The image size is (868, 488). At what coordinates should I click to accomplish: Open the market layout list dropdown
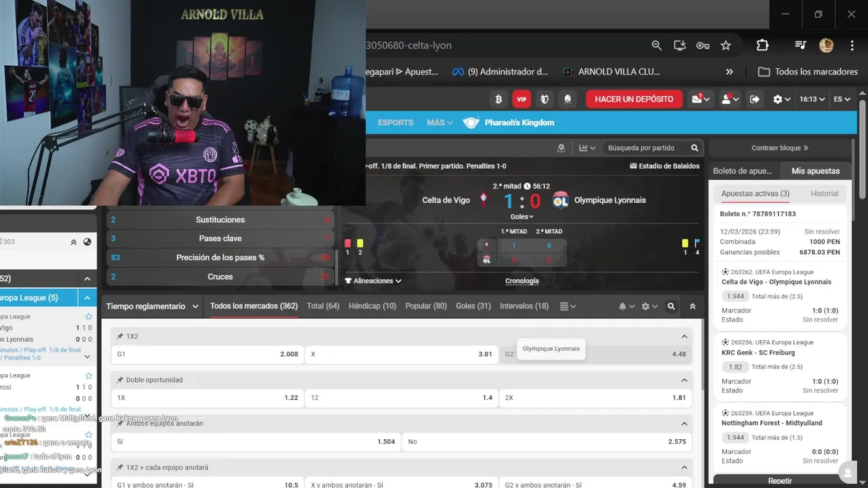click(x=568, y=306)
